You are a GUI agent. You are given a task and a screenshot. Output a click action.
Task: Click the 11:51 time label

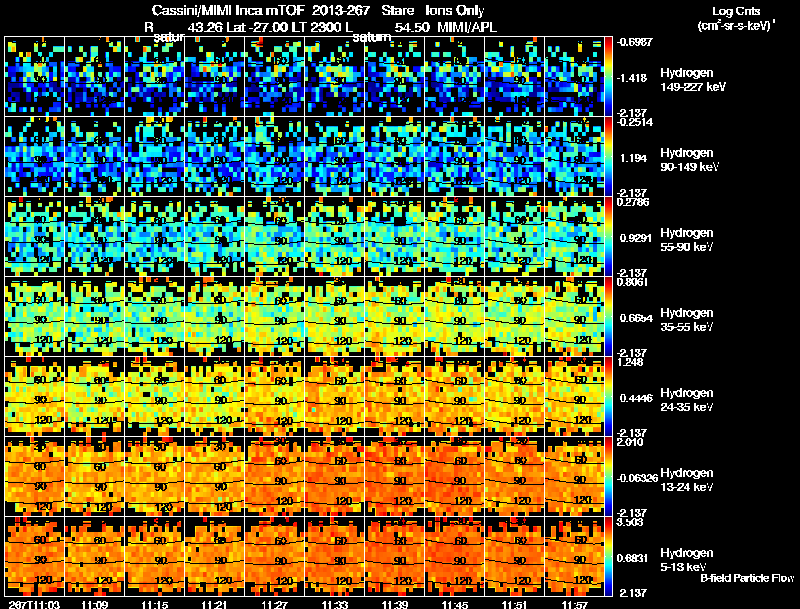[x=515, y=605]
